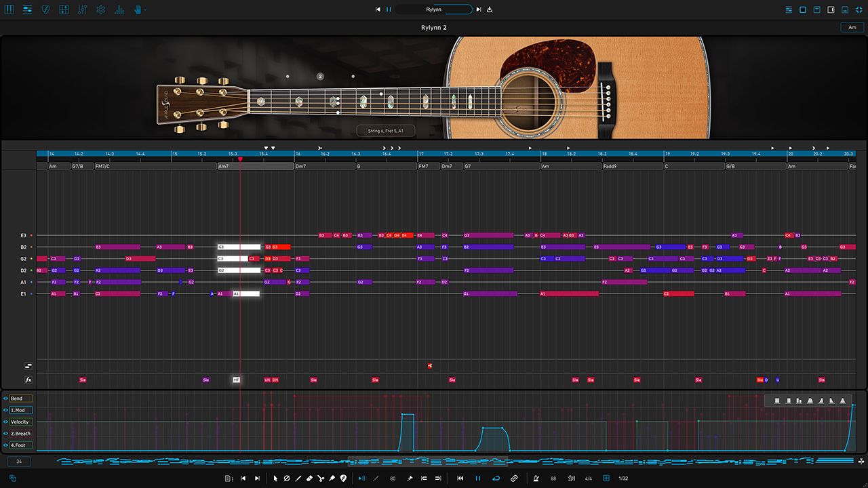
Task: Click bar 18 on the timeline ruler
Action: [544, 154]
